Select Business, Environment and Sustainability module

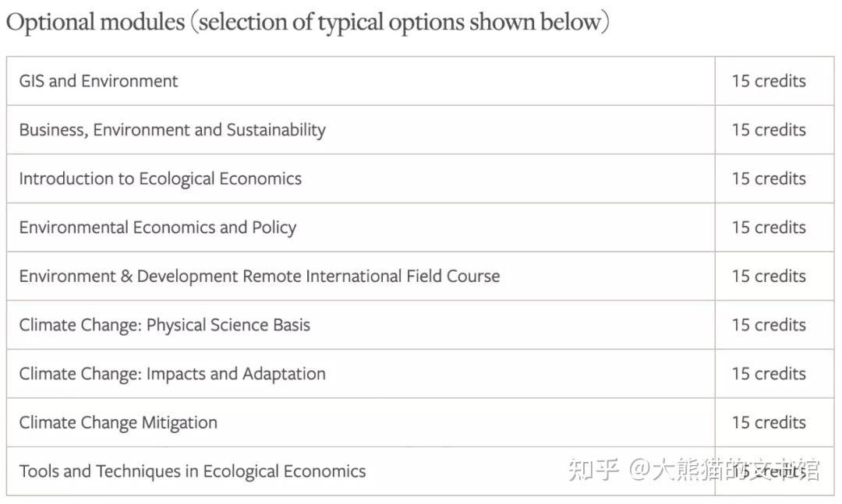pyautogui.click(x=172, y=130)
